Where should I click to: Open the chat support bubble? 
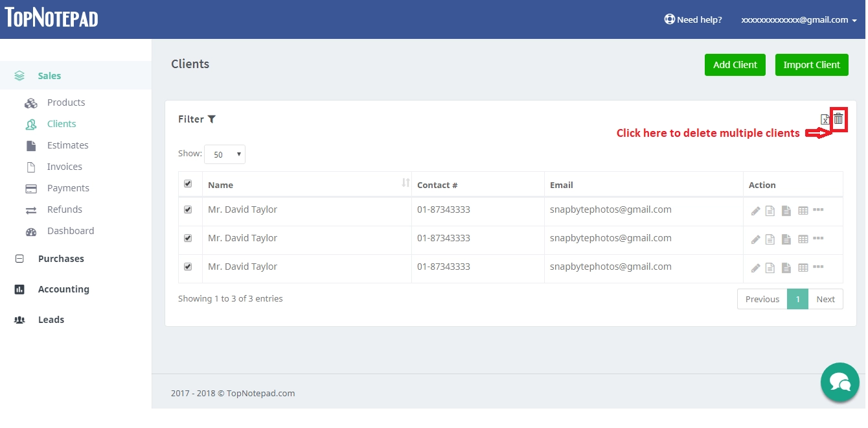tap(839, 382)
